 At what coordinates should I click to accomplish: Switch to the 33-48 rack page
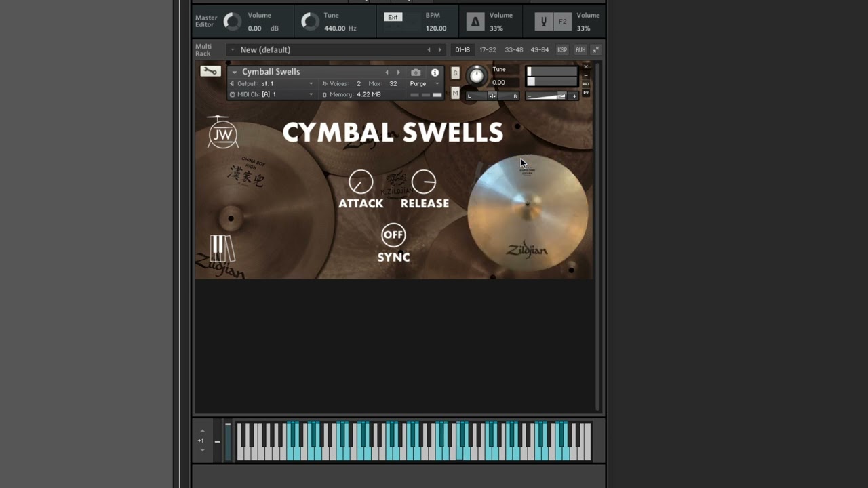coord(513,49)
